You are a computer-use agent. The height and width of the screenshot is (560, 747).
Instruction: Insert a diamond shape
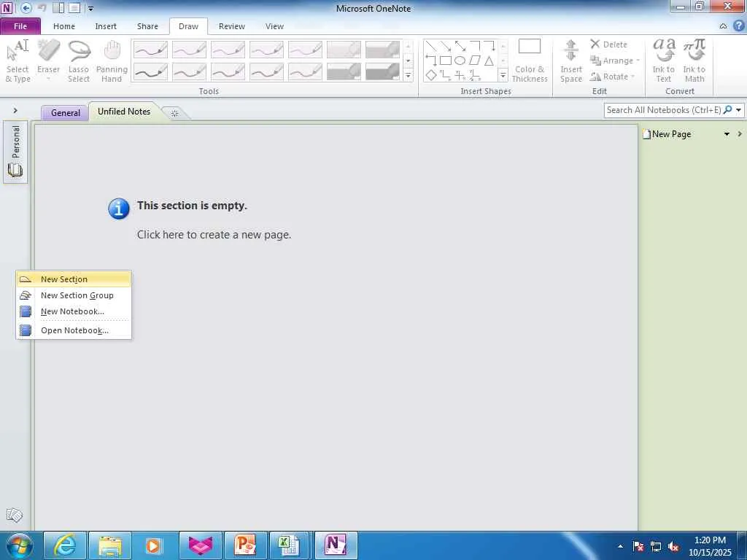coord(430,75)
